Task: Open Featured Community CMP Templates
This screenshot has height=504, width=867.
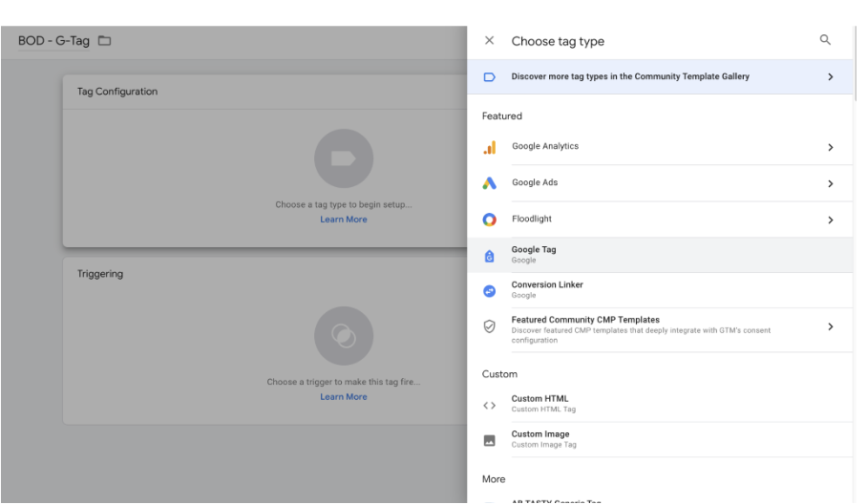Action: point(660,329)
